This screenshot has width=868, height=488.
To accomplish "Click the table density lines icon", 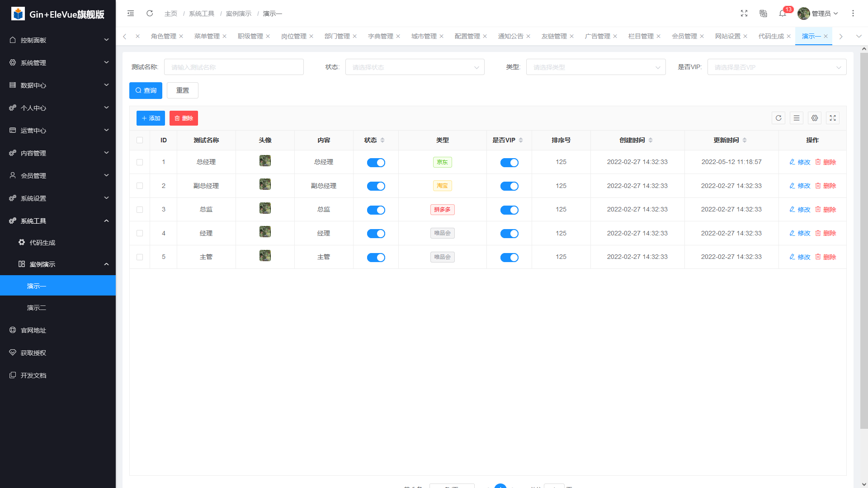I will (797, 118).
